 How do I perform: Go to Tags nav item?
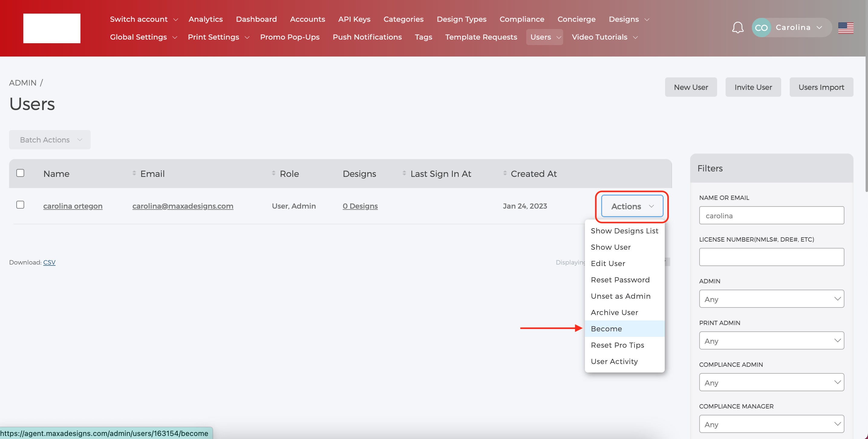point(423,37)
